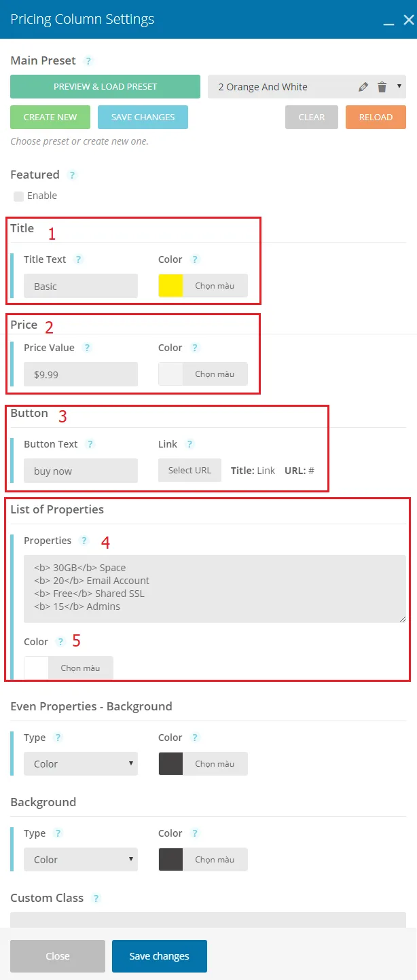View help icon beside Properties label
This screenshot has width=417, height=980.
pos(84,541)
